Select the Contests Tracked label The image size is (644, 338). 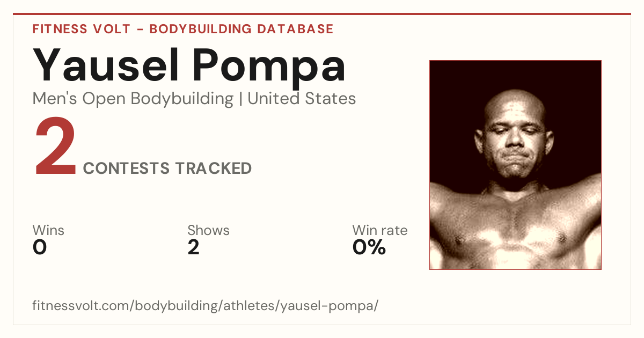coord(167,168)
